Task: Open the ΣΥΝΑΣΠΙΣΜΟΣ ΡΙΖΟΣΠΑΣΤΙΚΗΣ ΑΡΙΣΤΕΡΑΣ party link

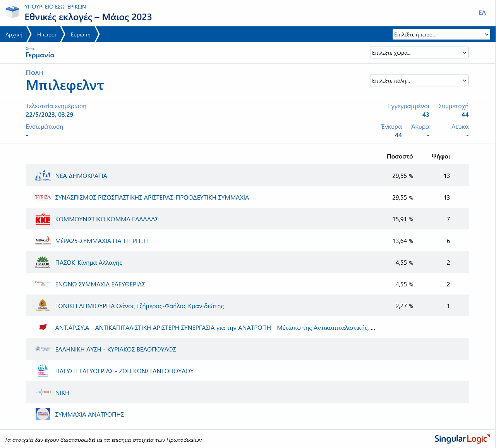Action: pyautogui.click(x=152, y=197)
